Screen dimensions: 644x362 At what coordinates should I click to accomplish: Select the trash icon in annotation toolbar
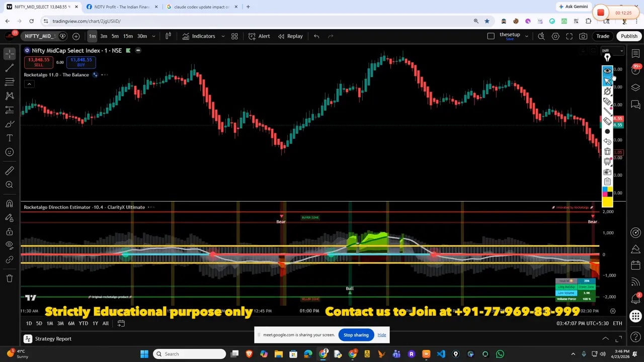(x=607, y=151)
